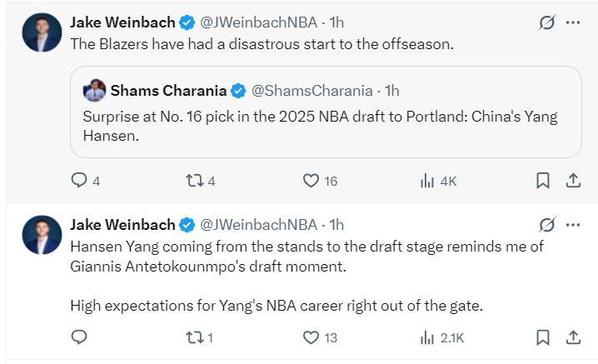Image resolution: width=598 pixels, height=364 pixels.
Task: Open Grok icon on first tweet
Action: (546, 22)
